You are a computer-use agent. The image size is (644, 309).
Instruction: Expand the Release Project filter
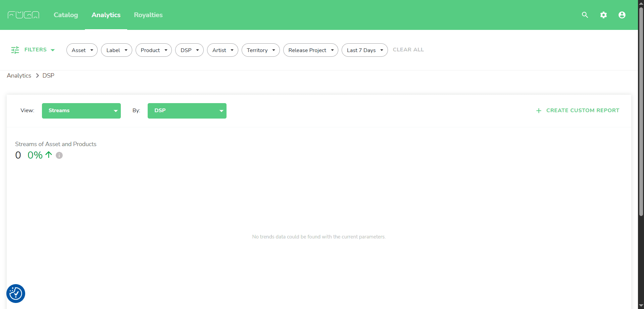tap(310, 50)
